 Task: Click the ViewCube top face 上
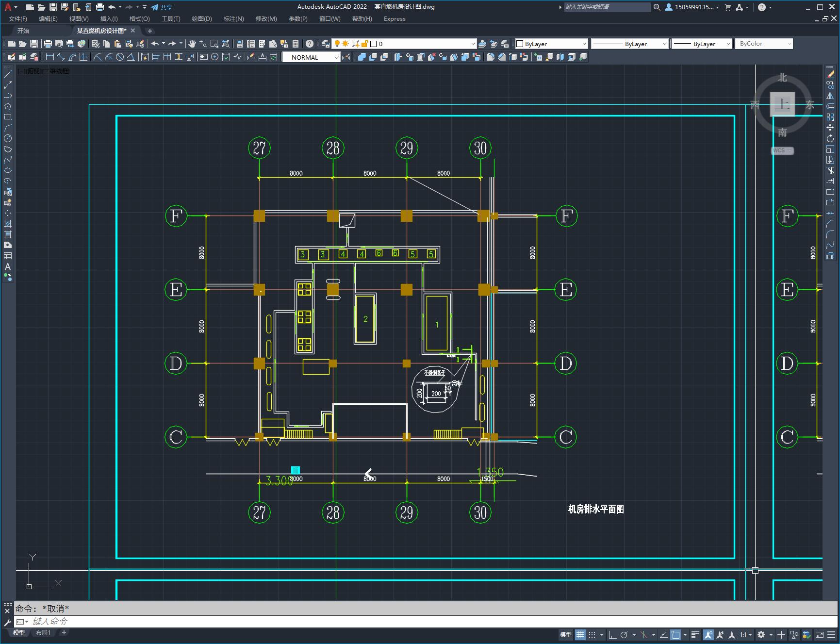[x=783, y=104]
